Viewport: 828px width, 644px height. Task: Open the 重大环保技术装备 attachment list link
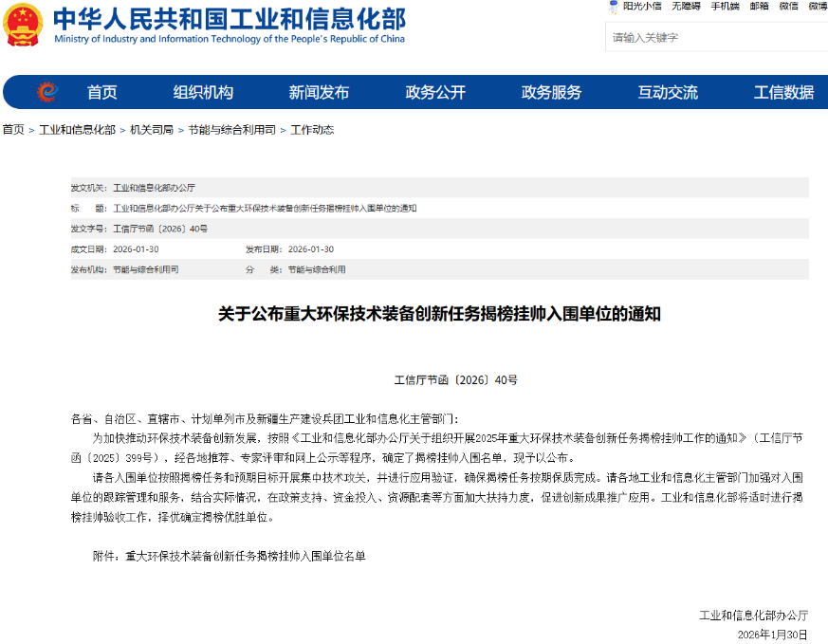click(245, 557)
